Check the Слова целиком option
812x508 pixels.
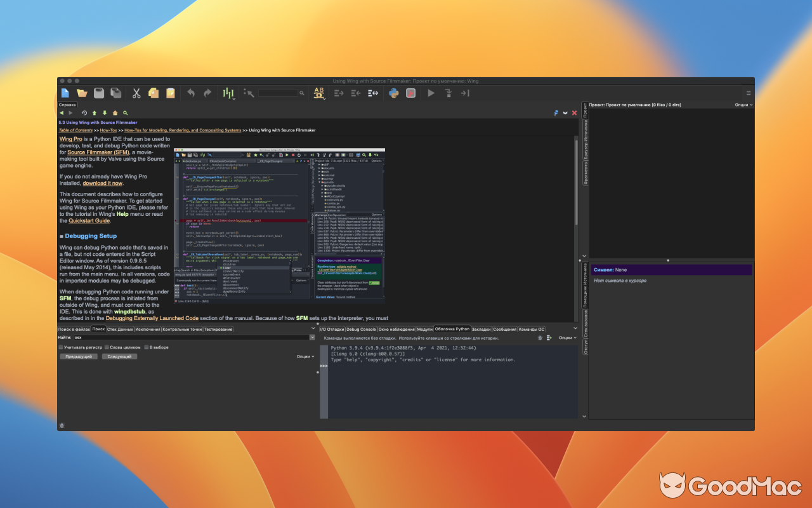106,347
